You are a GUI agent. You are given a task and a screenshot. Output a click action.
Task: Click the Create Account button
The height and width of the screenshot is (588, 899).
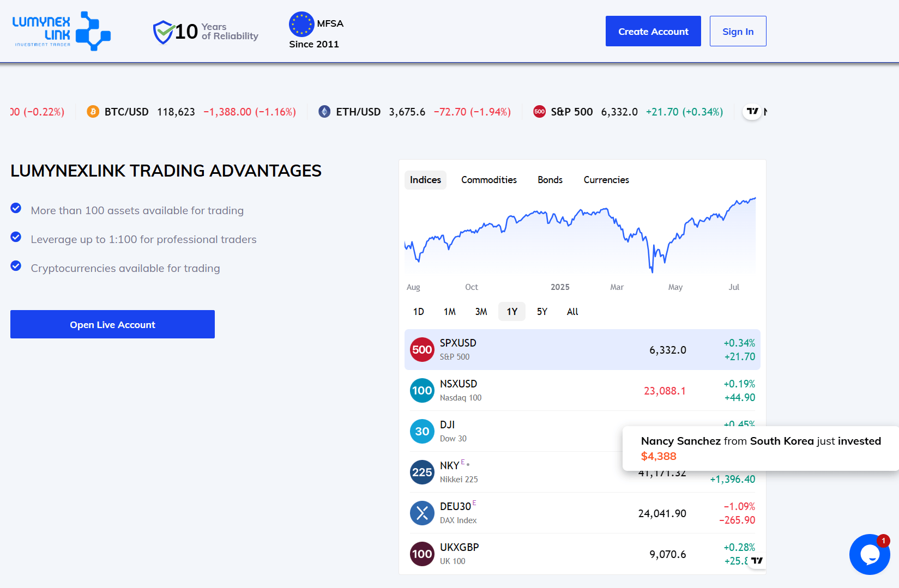pyautogui.click(x=653, y=31)
